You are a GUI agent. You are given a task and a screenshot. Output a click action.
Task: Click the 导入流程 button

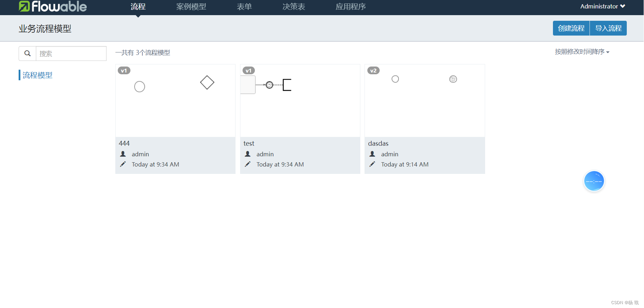pos(608,28)
